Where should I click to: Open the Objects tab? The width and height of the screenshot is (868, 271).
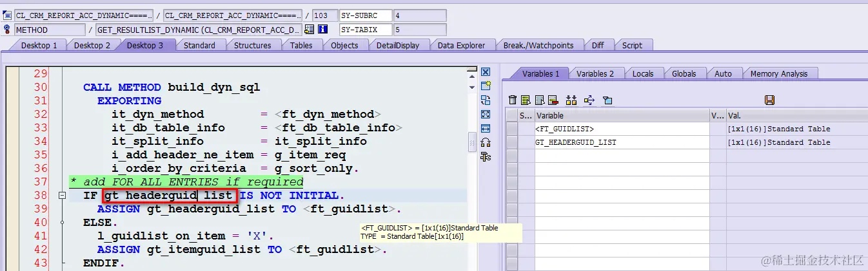[x=344, y=45]
